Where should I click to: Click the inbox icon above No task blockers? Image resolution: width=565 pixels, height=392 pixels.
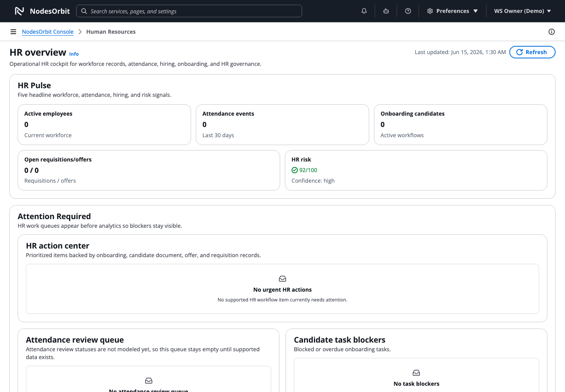(416, 373)
